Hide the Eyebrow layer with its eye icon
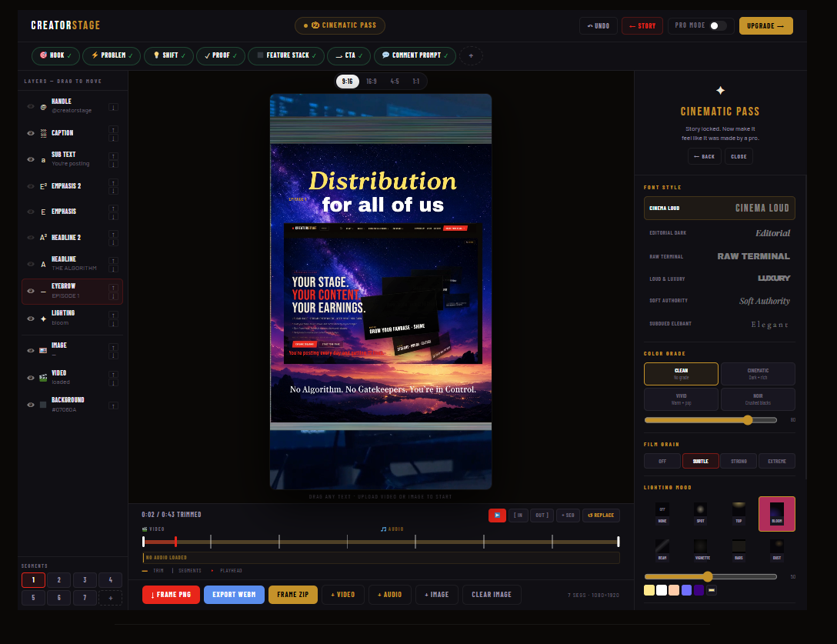The height and width of the screenshot is (644, 837). [31, 291]
